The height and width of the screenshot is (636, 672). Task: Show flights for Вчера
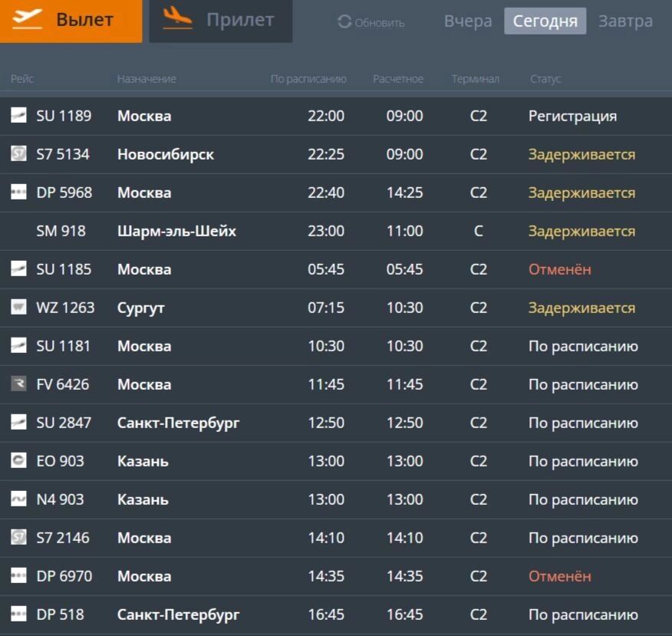pos(468,21)
